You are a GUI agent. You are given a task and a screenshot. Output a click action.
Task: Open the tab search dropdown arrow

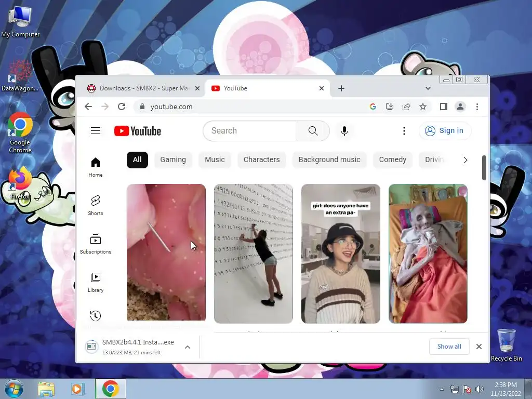[x=428, y=88]
